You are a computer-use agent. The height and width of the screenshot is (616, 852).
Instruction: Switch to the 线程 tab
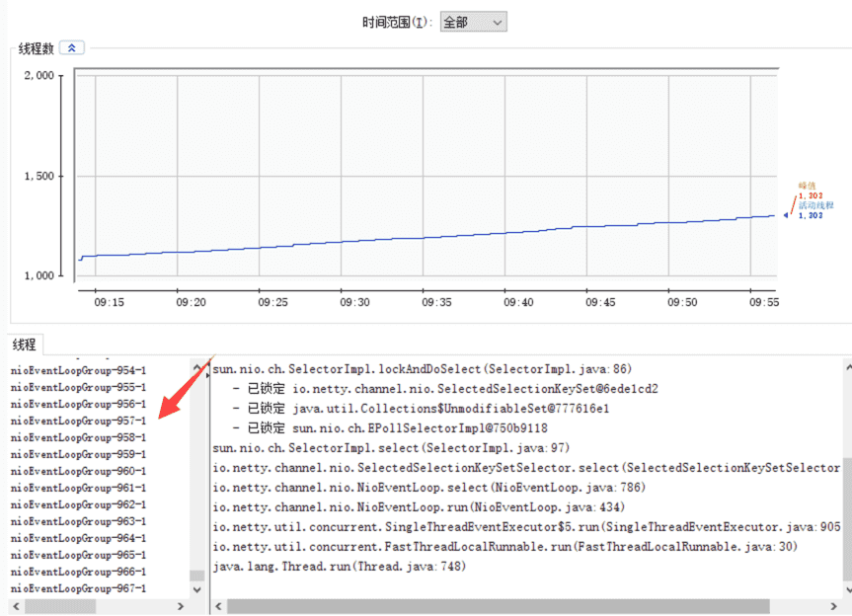[x=24, y=345]
